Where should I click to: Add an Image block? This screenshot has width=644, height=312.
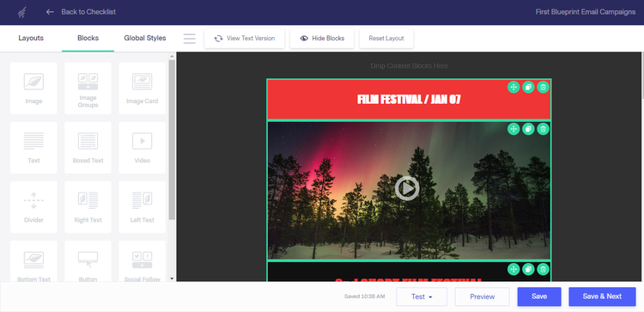tap(33, 88)
